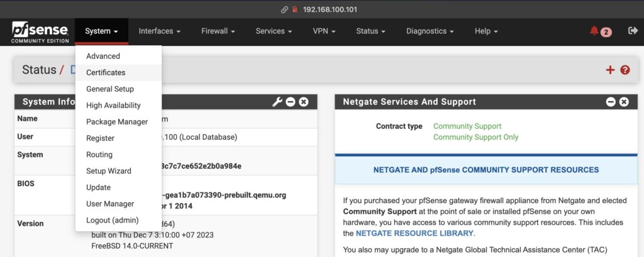The width and height of the screenshot is (644, 257).
Task: Open the Status dropdown menu
Action: coord(371,31)
